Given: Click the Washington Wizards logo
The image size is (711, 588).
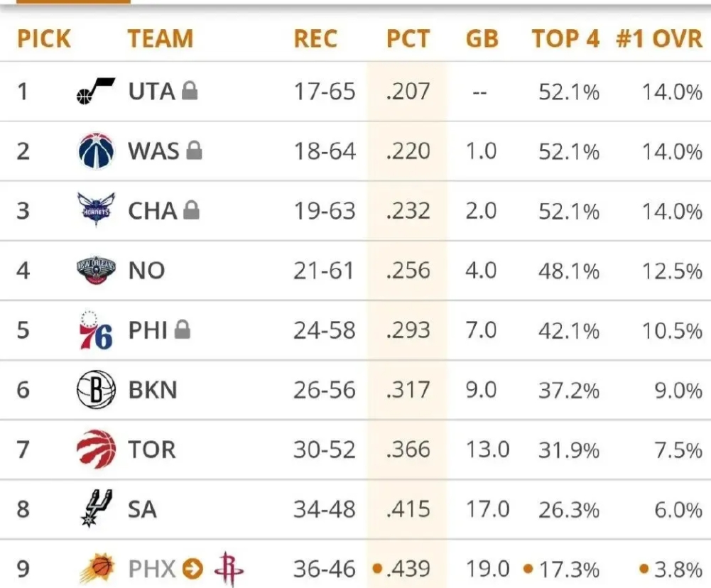Looking at the screenshot, I should point(96,151).
